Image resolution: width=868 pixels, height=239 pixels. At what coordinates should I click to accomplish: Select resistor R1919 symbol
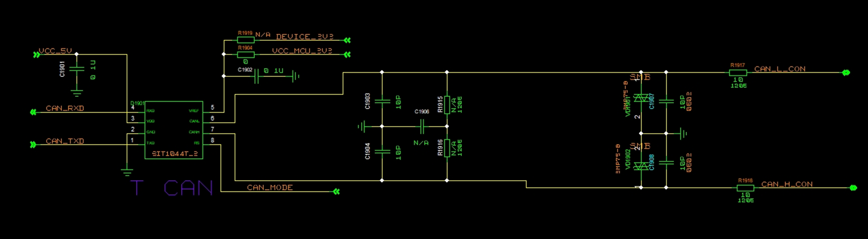(246, 40)
